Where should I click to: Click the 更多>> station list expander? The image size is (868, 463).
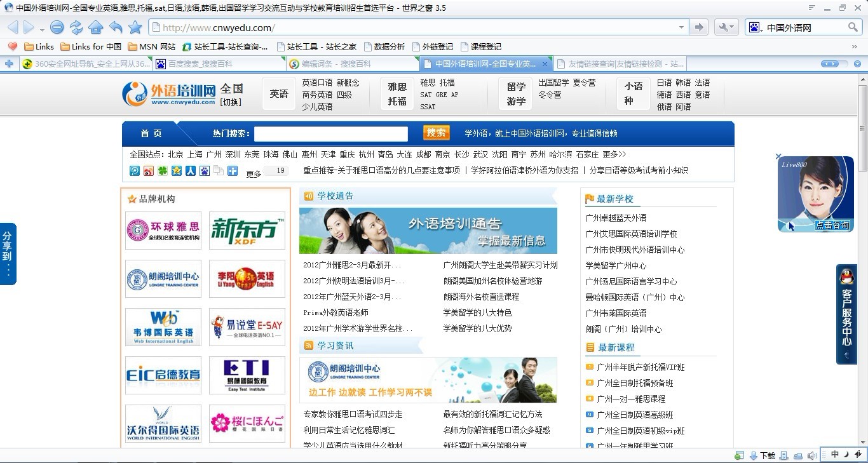[x=614, y=154]
